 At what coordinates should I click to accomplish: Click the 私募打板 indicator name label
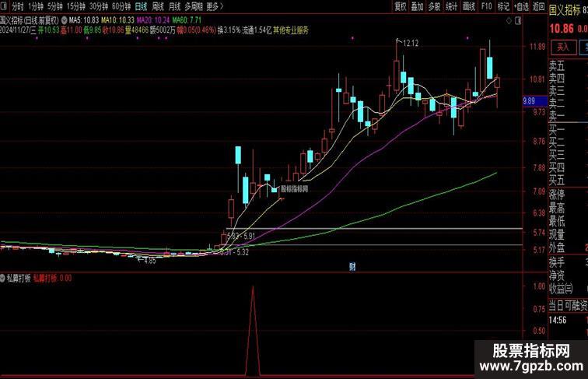pos(19,278)
